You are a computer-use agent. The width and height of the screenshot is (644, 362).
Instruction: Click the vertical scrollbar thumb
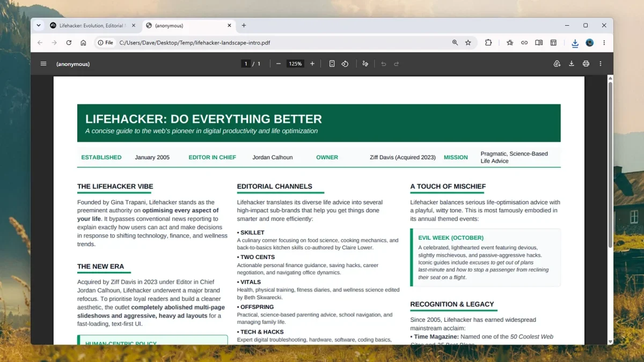point(610,165)
